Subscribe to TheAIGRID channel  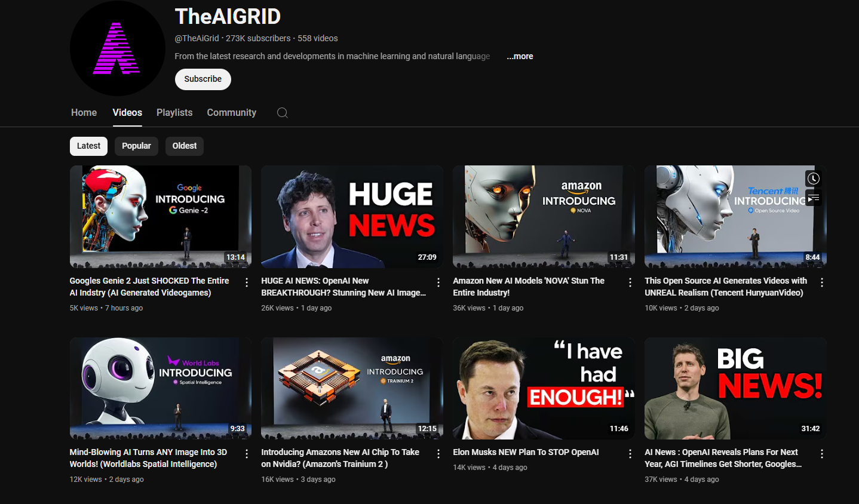click(203, 79)
